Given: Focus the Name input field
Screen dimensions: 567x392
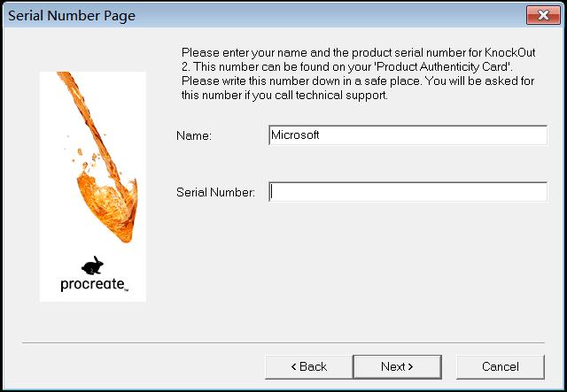Looking at the screenshot, I should click(x=408, y=135).
